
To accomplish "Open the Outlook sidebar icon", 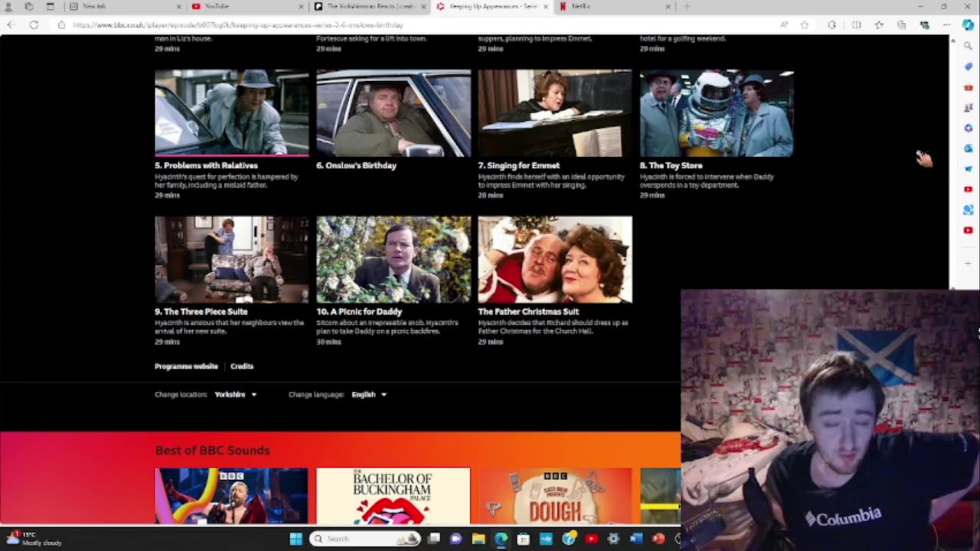I will click(x=968, y=148).
